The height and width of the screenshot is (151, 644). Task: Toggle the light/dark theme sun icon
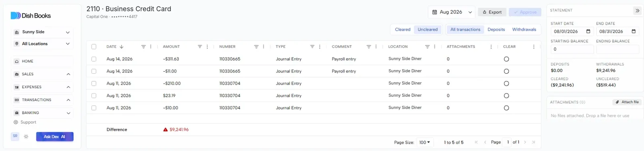[26, 137]
